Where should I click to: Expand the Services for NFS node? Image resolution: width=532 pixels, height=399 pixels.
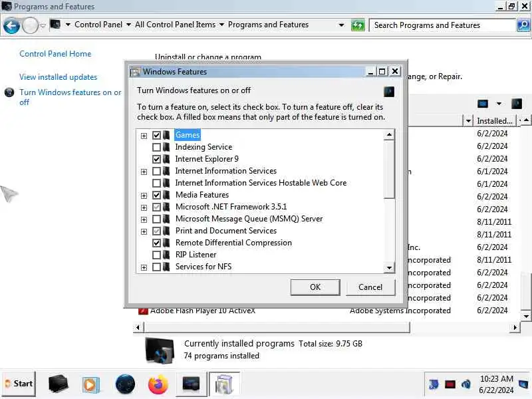[x=144, y=267]
